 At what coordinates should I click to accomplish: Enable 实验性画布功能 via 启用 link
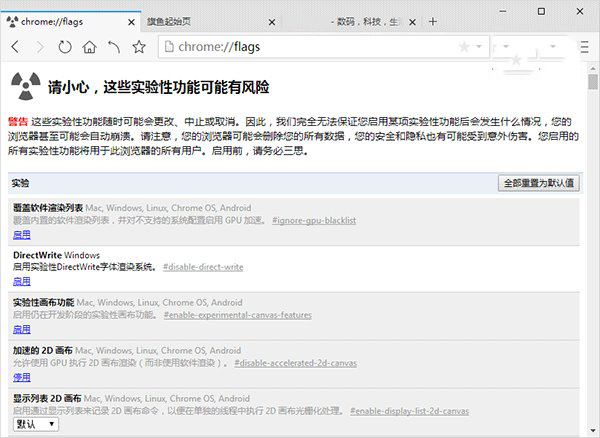tap(22, 329)
